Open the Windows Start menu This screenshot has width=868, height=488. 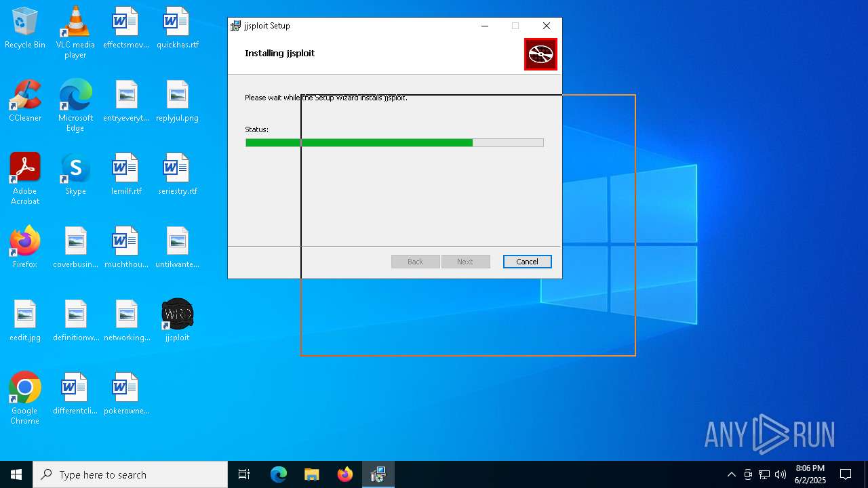16,474
